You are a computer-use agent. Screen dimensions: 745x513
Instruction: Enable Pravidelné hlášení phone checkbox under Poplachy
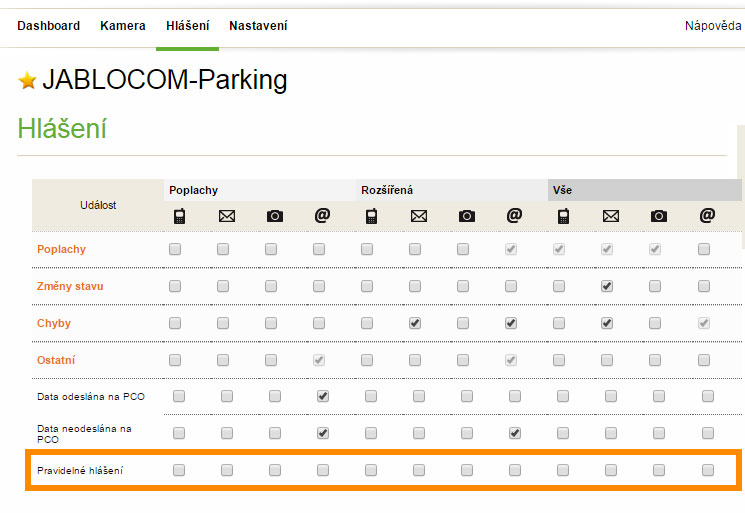(179, 469)
